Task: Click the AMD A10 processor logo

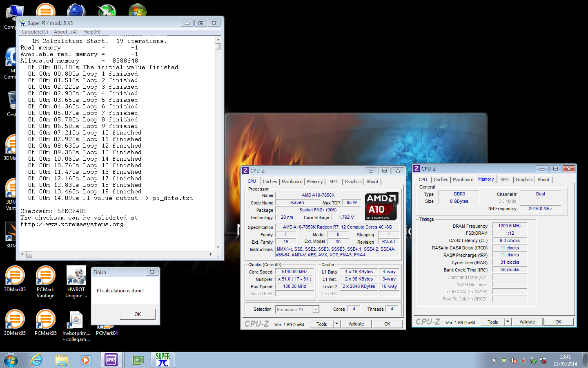Action: (x=381, y=206)
